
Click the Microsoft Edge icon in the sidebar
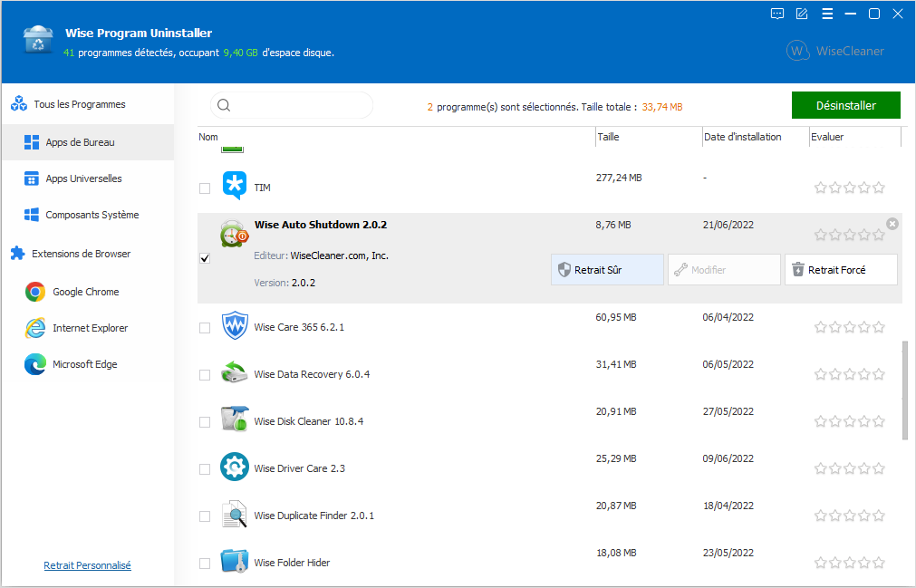click(x=35, y=364)
